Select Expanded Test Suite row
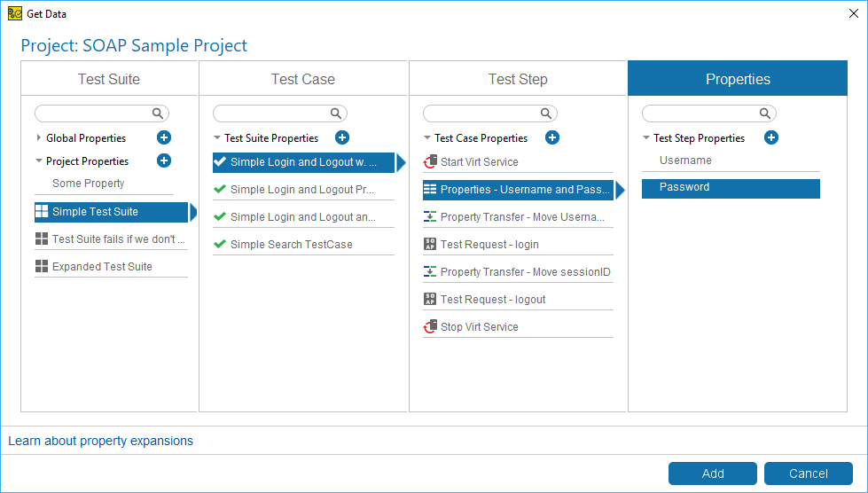Viewport: 868px width, 493px height. click(111, 266)
